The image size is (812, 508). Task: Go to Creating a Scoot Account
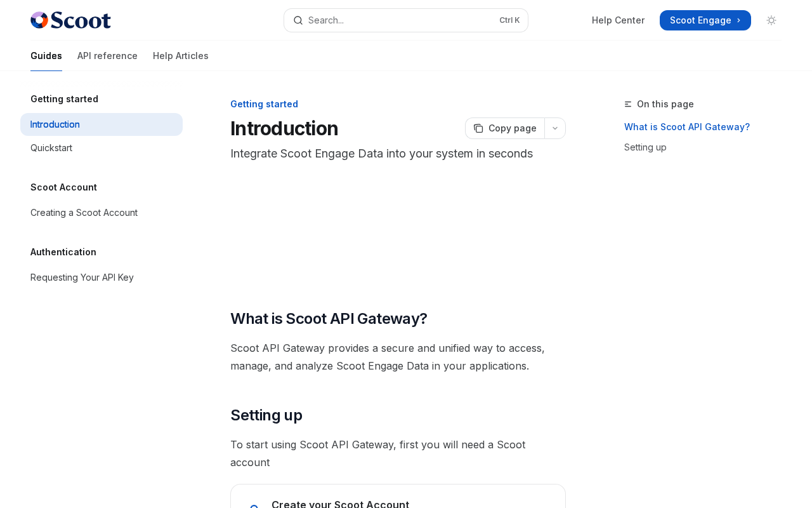(84, 213)
